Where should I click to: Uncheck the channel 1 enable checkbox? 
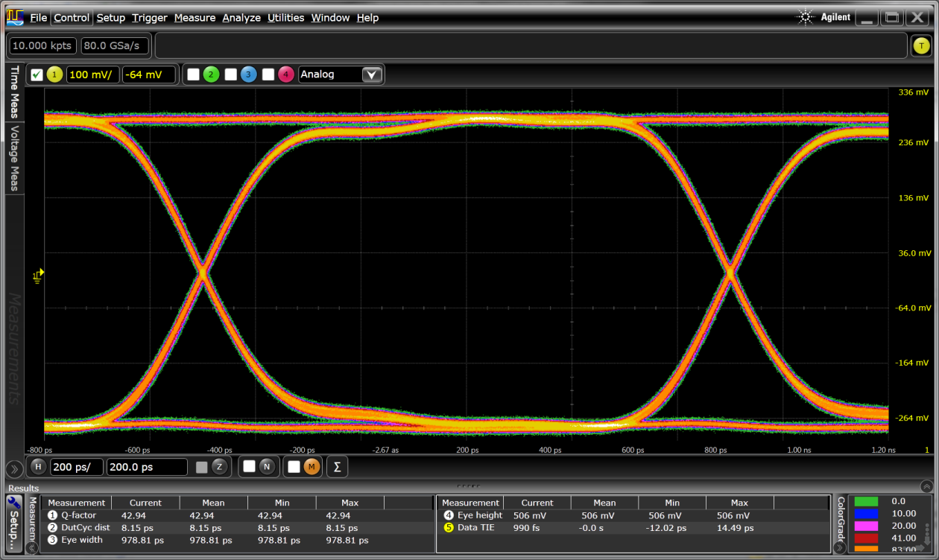coord(37,74)
